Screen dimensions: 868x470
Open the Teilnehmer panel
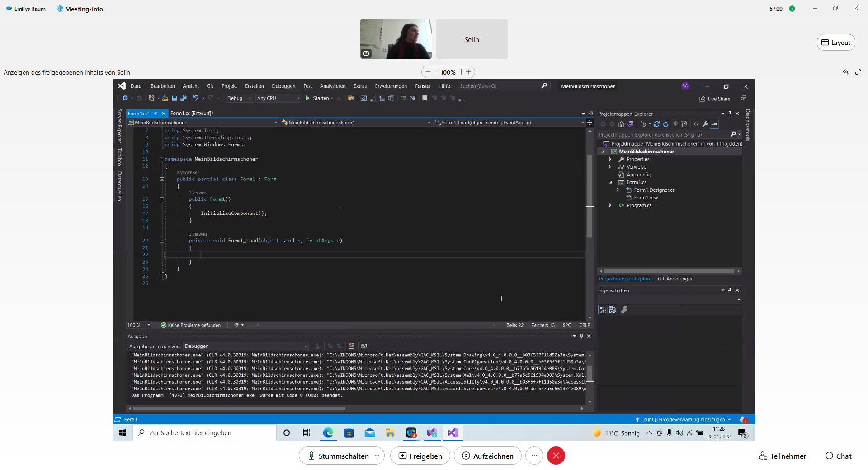pos(783,456)
